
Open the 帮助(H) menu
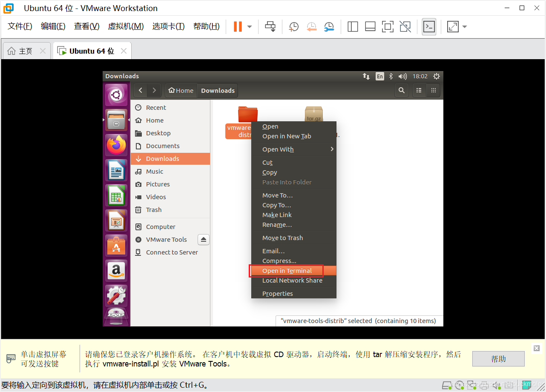pyautogui.click(x=206, y=26)
